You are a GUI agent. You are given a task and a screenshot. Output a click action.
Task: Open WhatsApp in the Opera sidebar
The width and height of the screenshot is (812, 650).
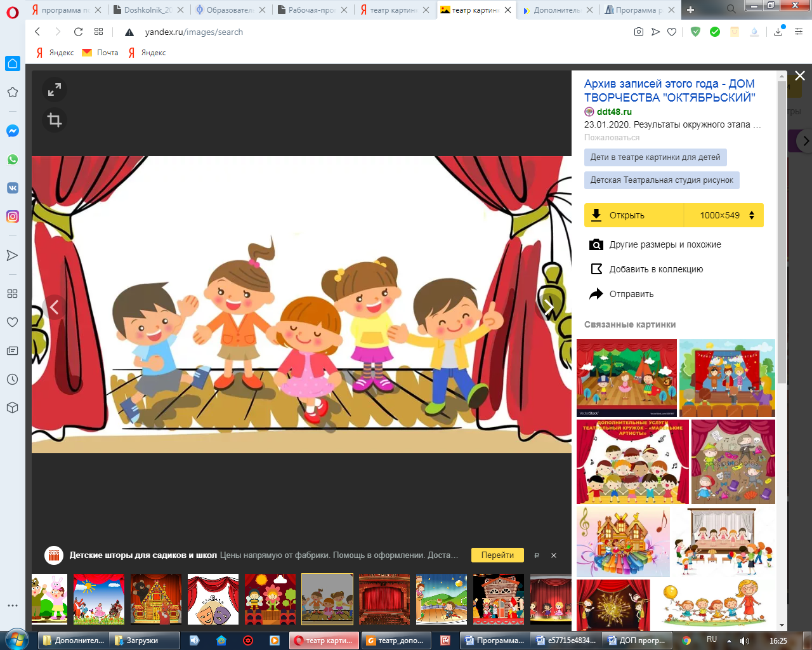click(x=12, y=159)
